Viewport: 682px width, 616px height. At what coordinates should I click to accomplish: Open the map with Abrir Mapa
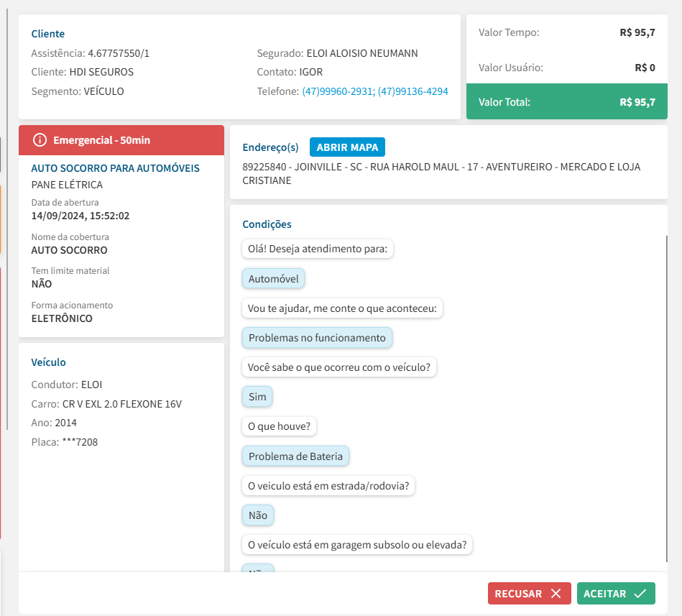tap(347, 147)
